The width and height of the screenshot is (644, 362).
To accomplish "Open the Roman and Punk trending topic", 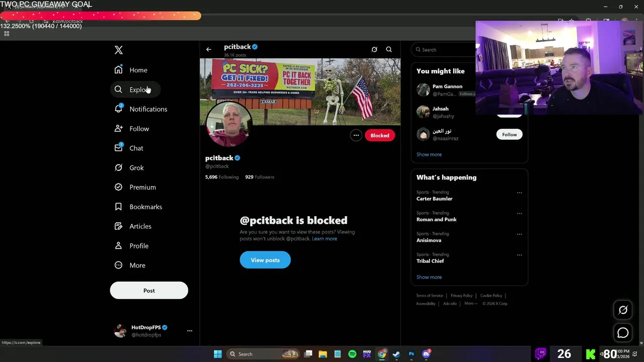I will click(x=436, y=220).
